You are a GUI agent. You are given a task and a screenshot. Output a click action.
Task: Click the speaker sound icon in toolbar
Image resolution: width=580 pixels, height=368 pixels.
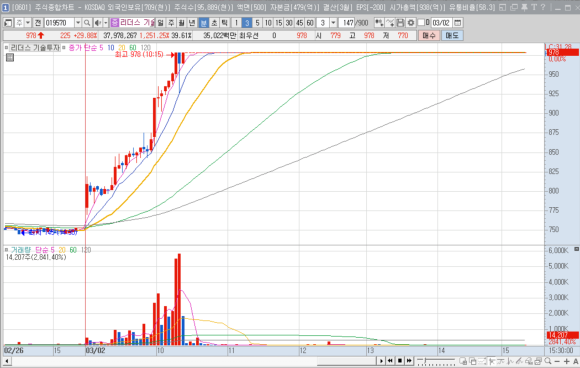pyautogui.click(x=97, y=23)
